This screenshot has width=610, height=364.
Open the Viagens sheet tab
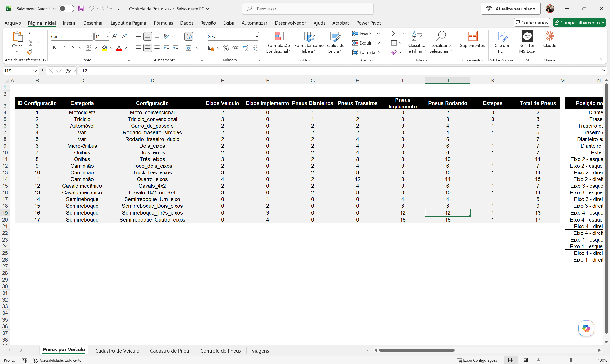(x=260, y=350)
